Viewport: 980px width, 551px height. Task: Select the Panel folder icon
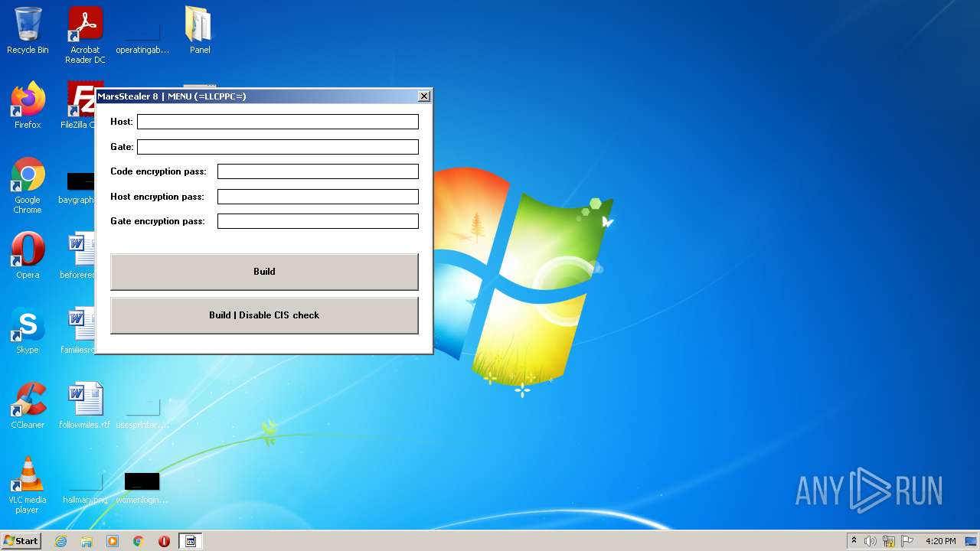(x=200, y=31)
